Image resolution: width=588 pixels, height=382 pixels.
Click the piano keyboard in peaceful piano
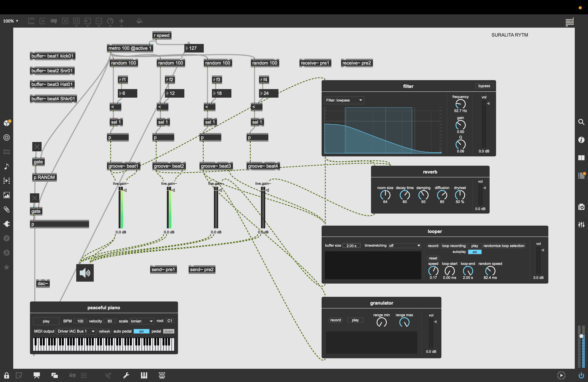click(x=103, y=344)
